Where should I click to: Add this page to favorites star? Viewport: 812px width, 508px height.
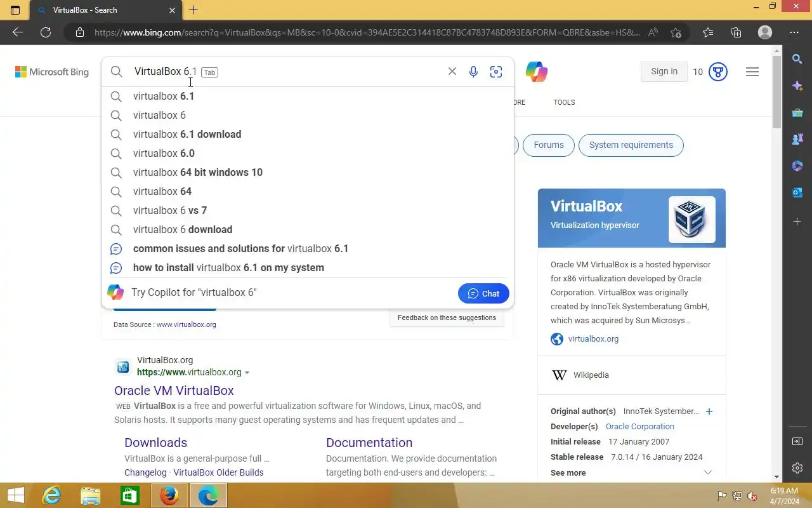(x=676, y=32)
